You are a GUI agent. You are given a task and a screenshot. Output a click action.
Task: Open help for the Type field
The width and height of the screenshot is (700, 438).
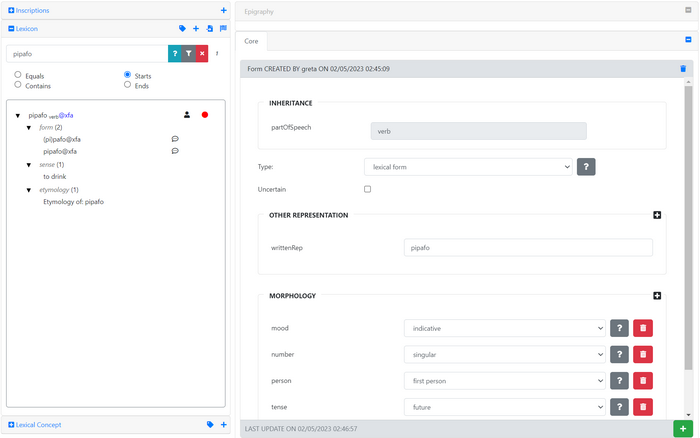[586, 167]
